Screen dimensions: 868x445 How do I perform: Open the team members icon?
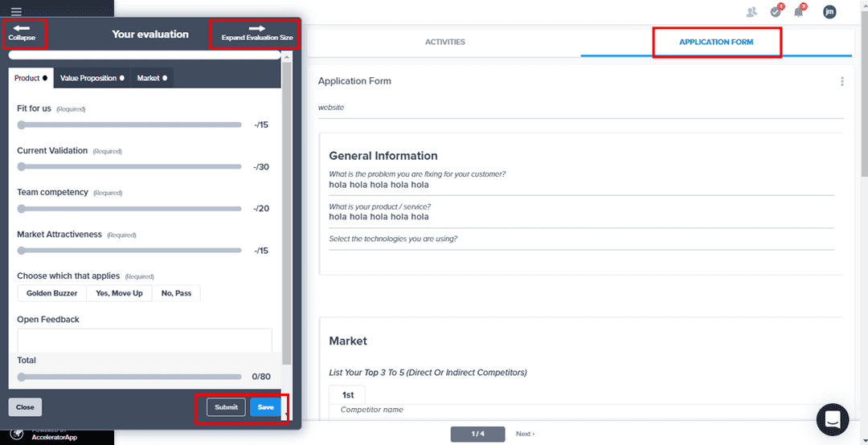coord(751,11)
